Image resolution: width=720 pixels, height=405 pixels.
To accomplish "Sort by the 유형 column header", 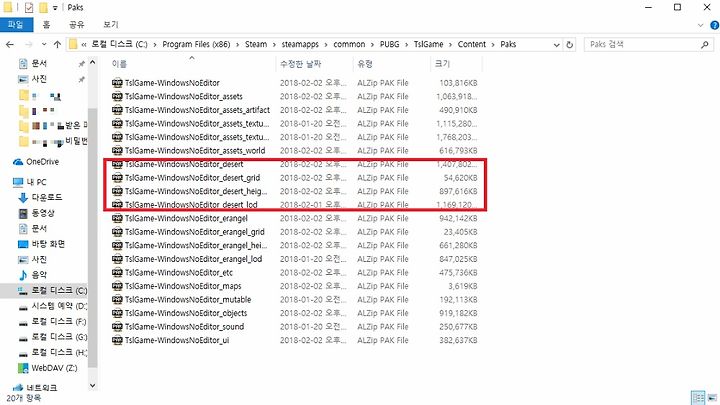I will [x=365, y=64].
